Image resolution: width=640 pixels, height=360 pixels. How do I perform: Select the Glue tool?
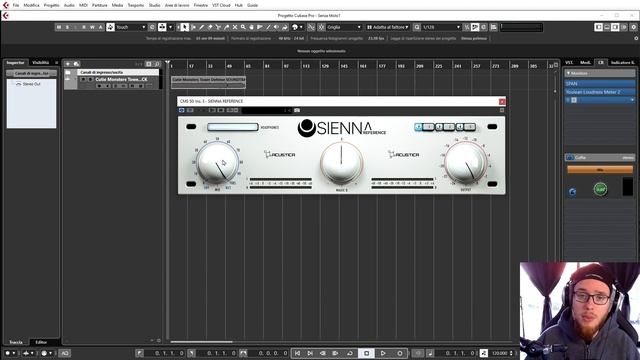(x=227, y=27)
